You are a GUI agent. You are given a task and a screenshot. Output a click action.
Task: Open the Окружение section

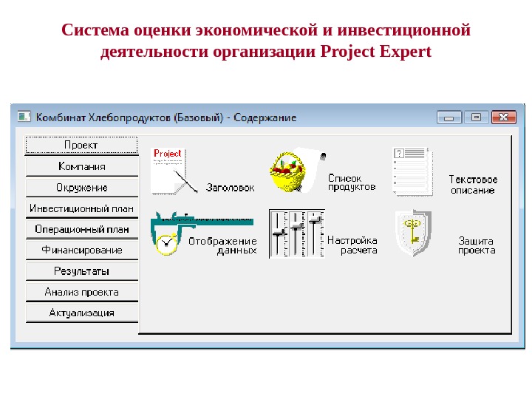click(82, 187)
